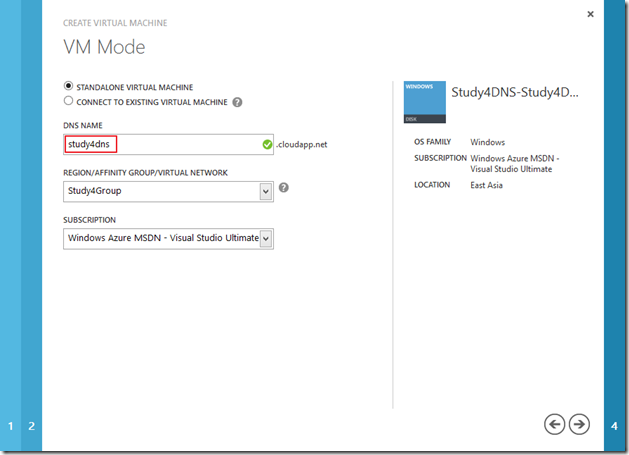Jump to wizard step 4

pos(614,426)
